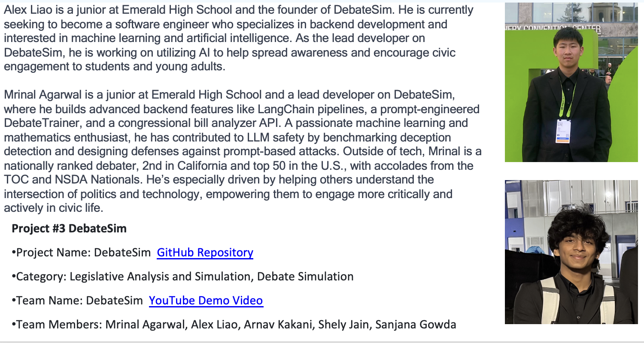Click the conference badge in the top photo

(563, 131)
